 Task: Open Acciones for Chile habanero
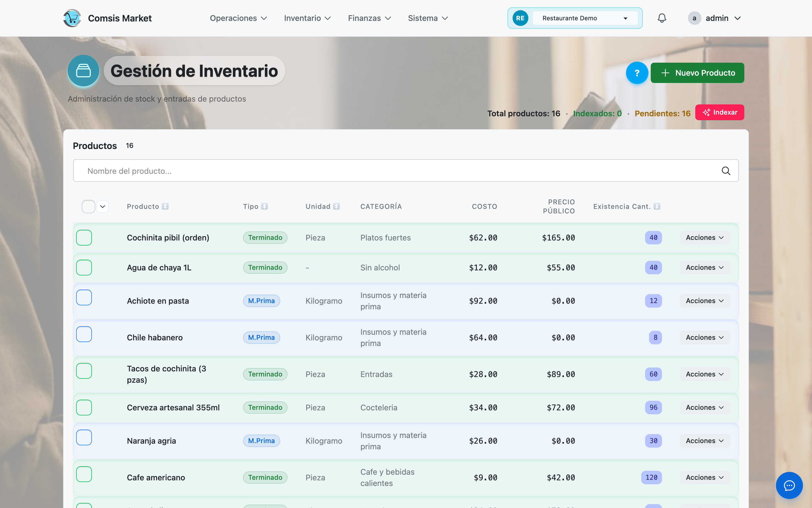pyautogui.click(x=705, y=337)
